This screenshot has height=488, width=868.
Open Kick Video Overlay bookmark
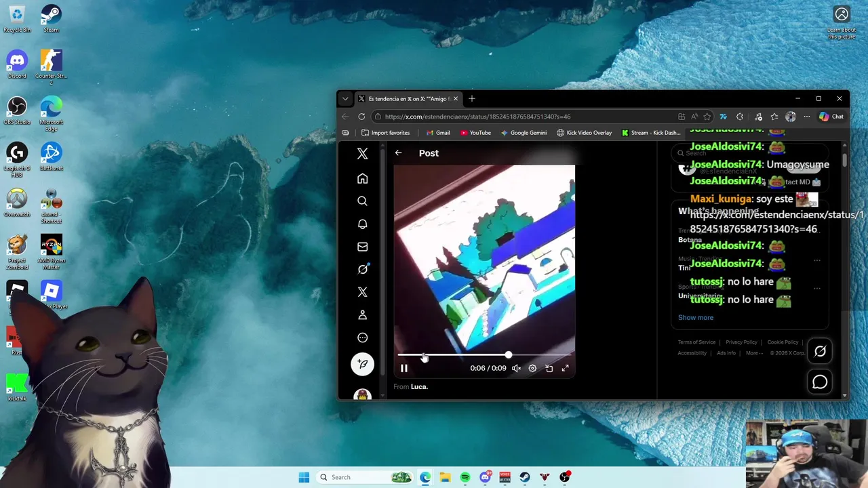coord(584,133)
